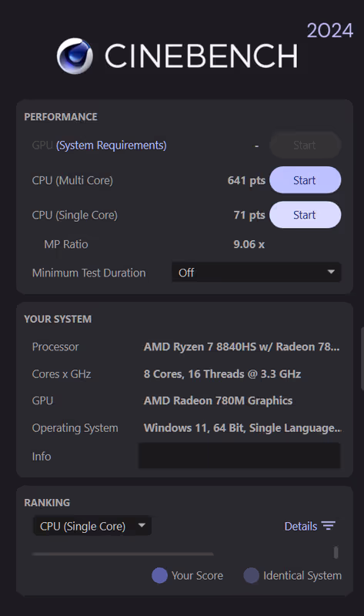Click the Your Score legend circle

tap(159, 575)
